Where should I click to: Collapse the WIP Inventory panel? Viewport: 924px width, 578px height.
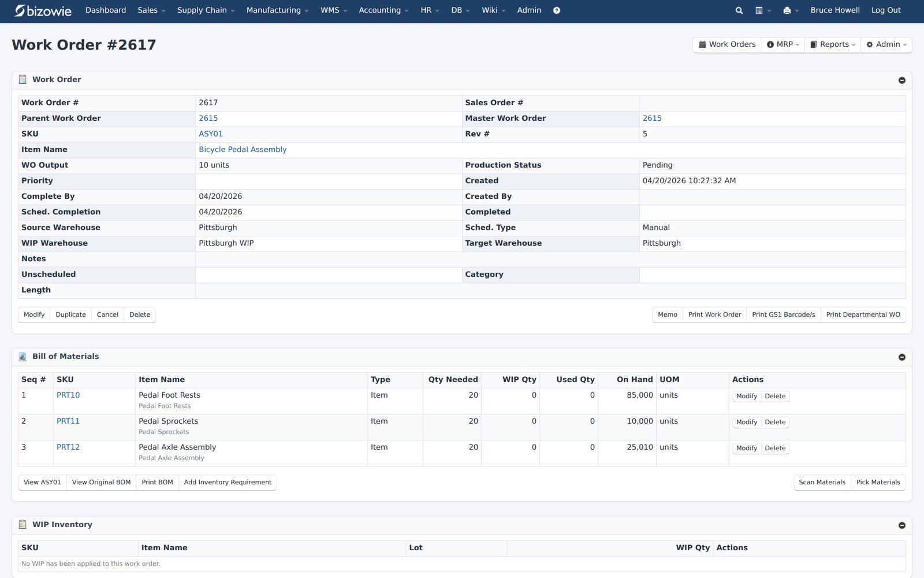pos(901,525)
